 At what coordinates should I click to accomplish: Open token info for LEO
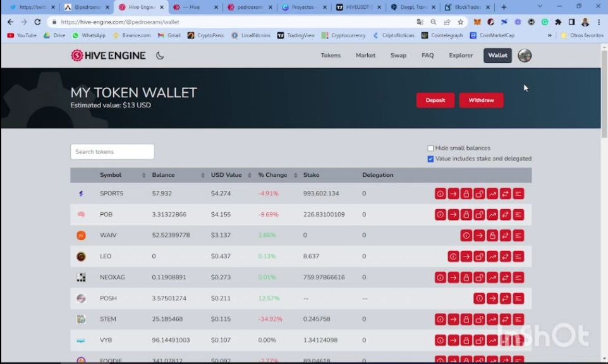[453, 256]
